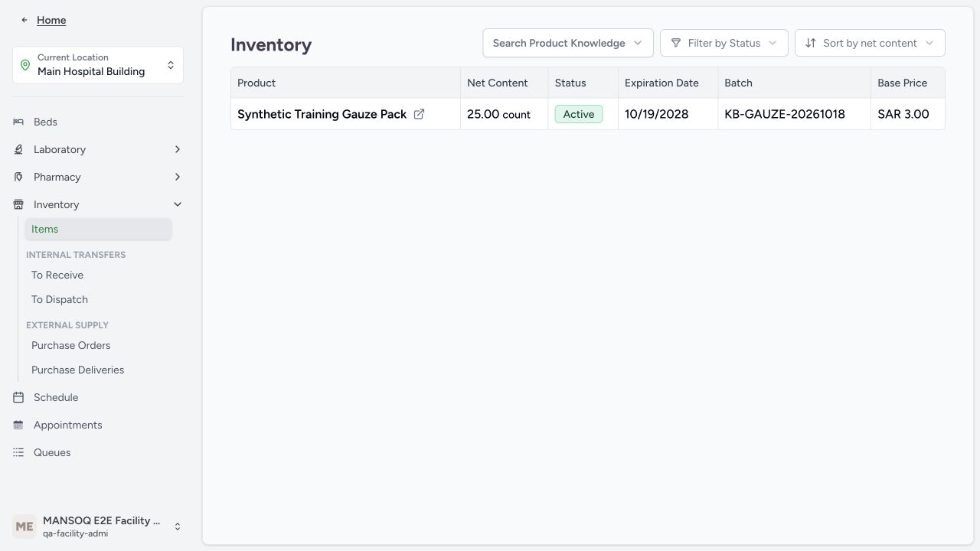Click the Schedule calendar icon
The image size is (980, 551).
[x=18, y=397]
